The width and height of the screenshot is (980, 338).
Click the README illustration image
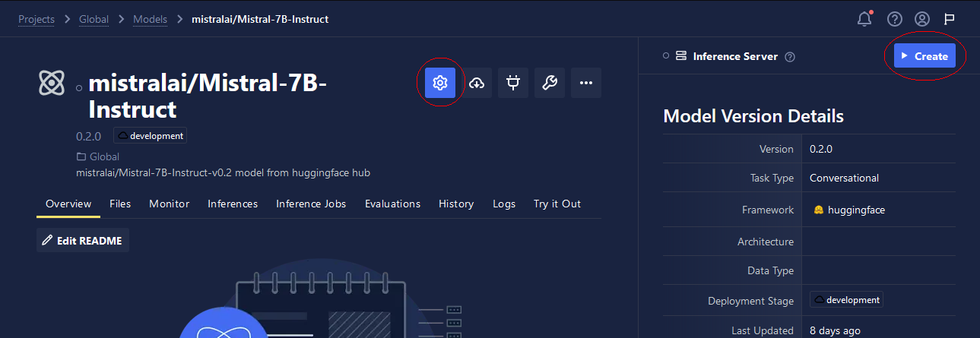[x=319, y=299]
